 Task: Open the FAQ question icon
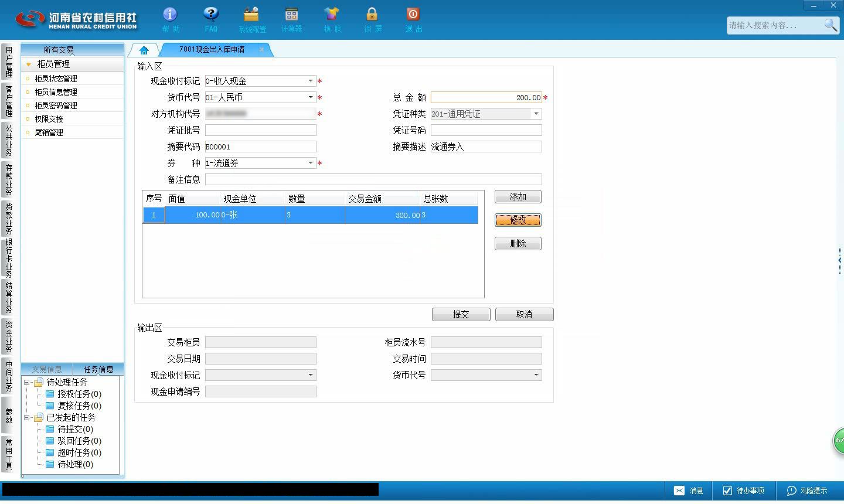pos(211,19)
